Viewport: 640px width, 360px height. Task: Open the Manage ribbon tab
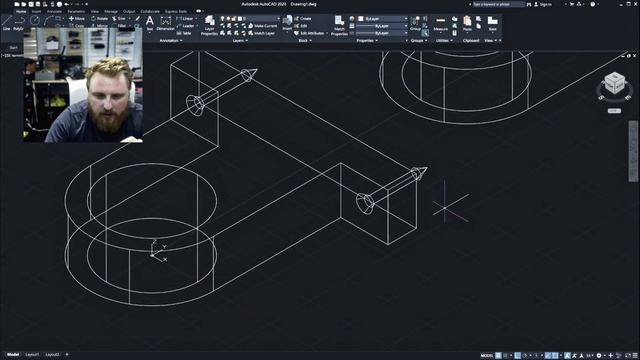(x=111, y=11)
